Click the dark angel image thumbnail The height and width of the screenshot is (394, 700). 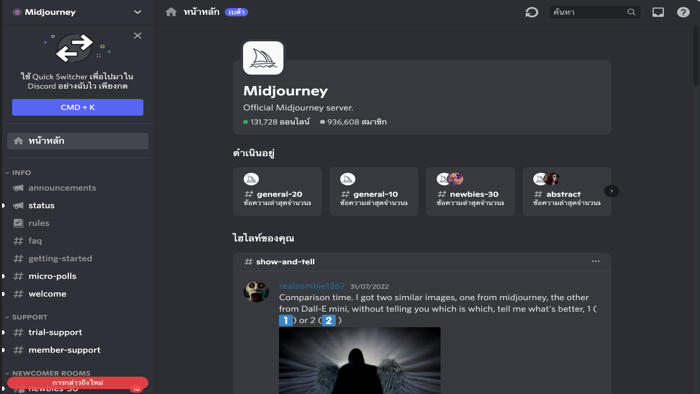tap(360, 361)
